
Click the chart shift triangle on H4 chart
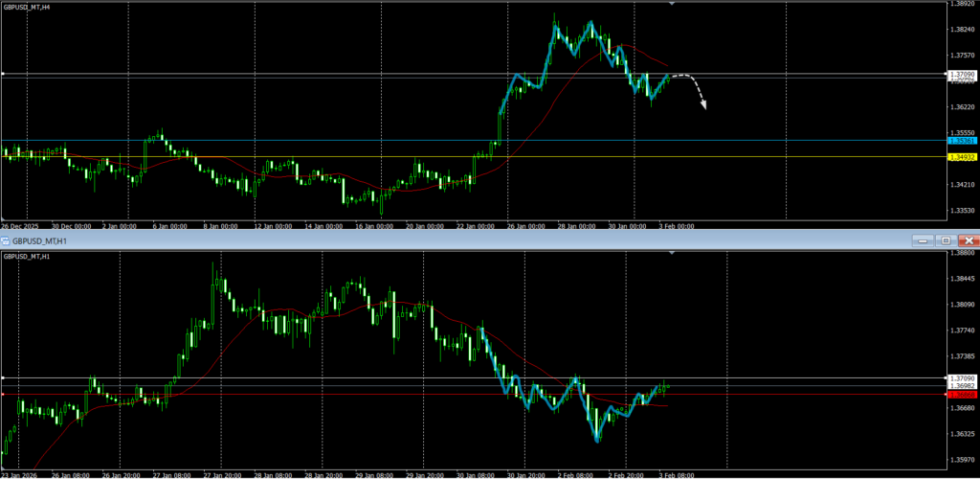[x=672, y=4]
